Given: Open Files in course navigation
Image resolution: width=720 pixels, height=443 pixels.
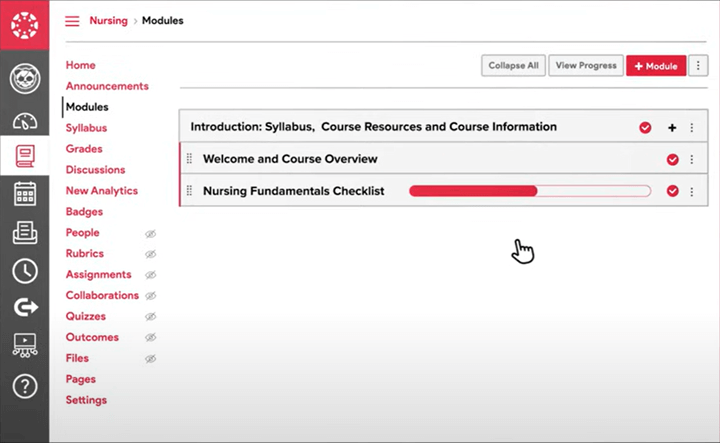Looking at the screenshot, I should pyautogui.click(x=77, y=358).
